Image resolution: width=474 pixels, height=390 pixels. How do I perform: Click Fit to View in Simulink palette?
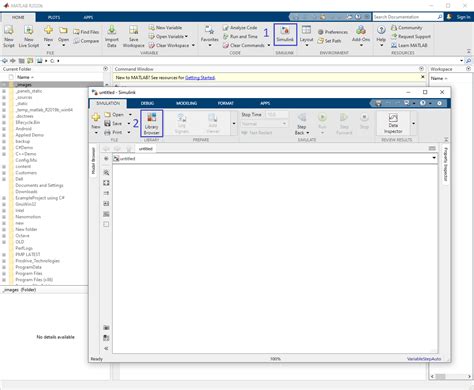click(x=106, y=183)
